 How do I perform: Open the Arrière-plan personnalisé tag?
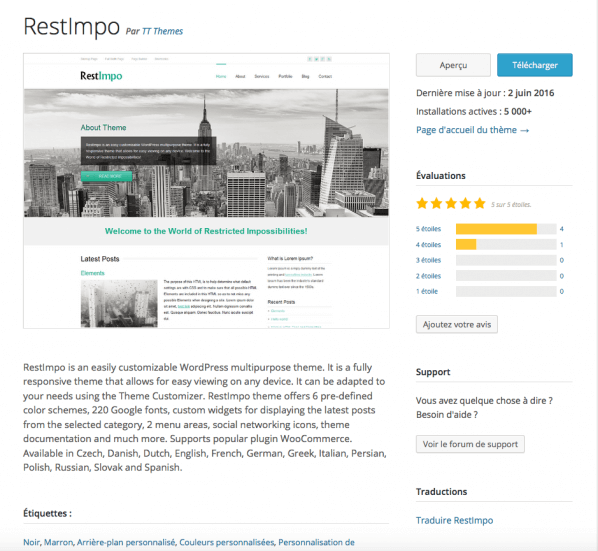point(126,542)
